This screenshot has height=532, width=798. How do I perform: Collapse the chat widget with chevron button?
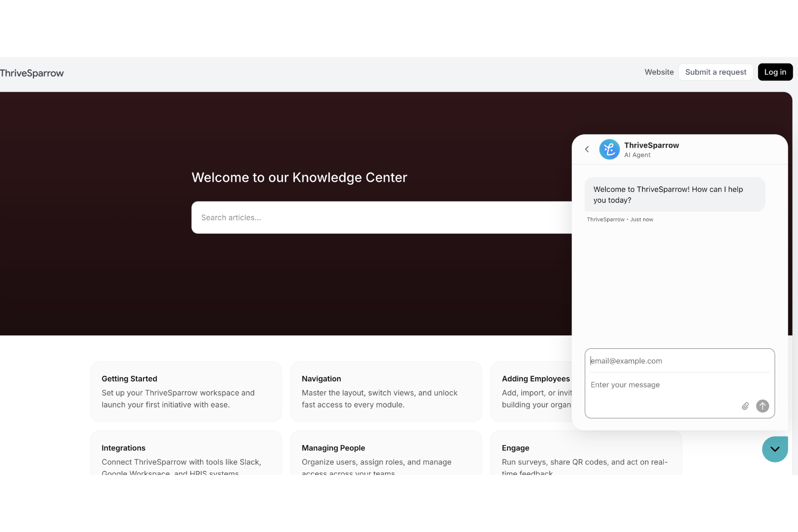pyautogui.click(x=775, y=449)
